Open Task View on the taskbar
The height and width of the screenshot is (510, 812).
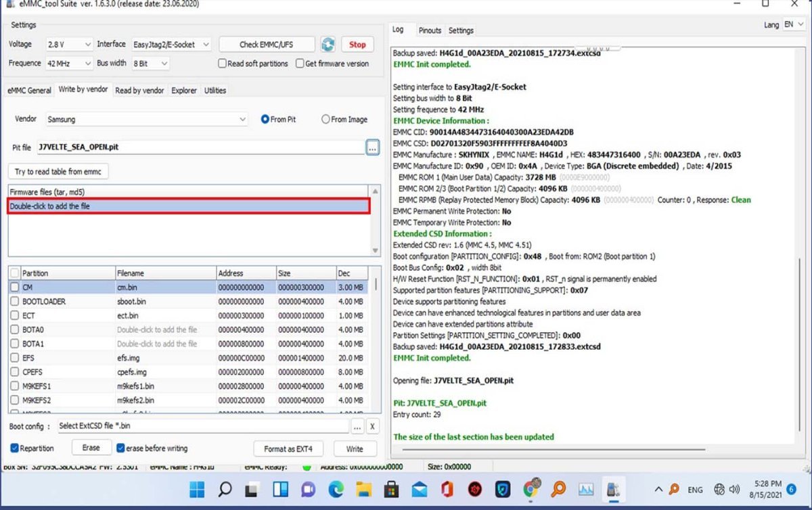click(252, 489)
